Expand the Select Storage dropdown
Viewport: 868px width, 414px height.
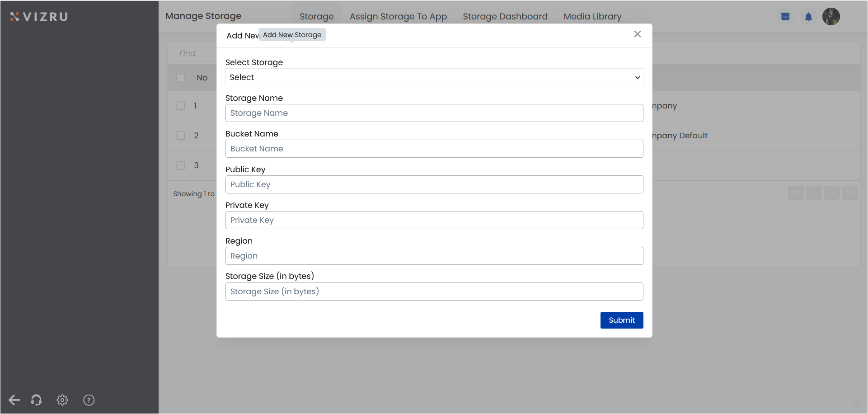tap(434, 77)
